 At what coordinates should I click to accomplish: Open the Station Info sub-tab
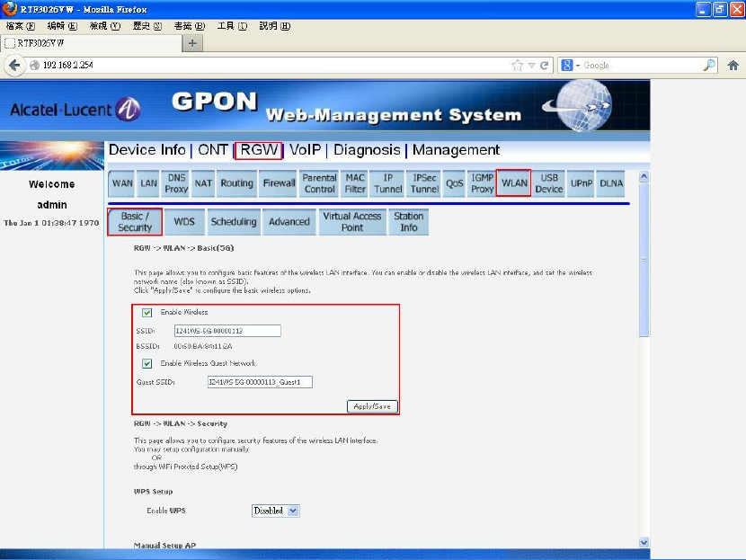[x=409, y=222]
